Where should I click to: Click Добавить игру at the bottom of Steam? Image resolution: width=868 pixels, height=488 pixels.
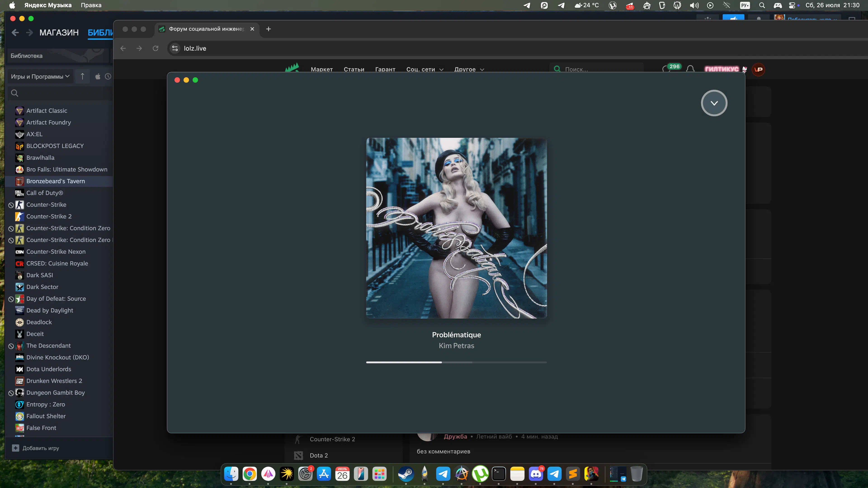tap(36, 448)
